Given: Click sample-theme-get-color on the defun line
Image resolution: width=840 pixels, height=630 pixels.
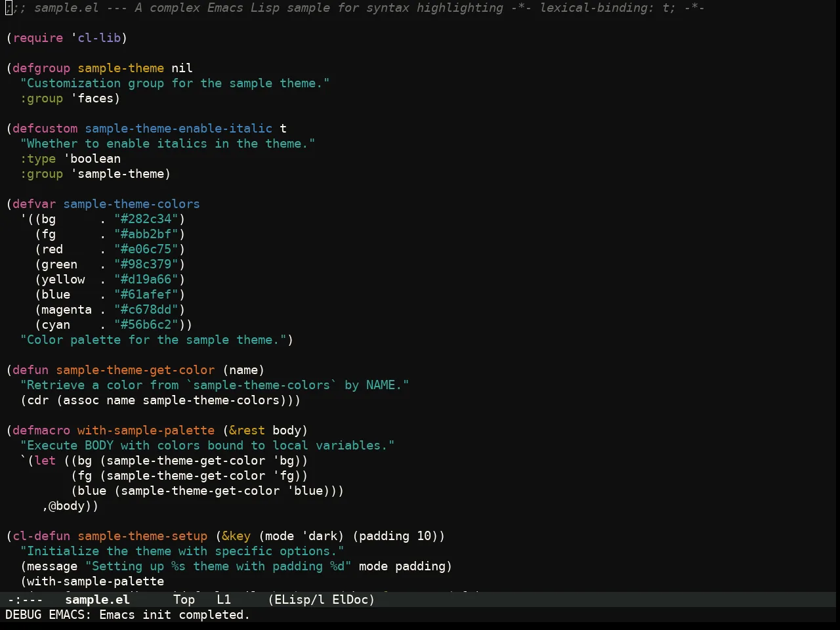Looking at the screenshot, I should (135, 370).
